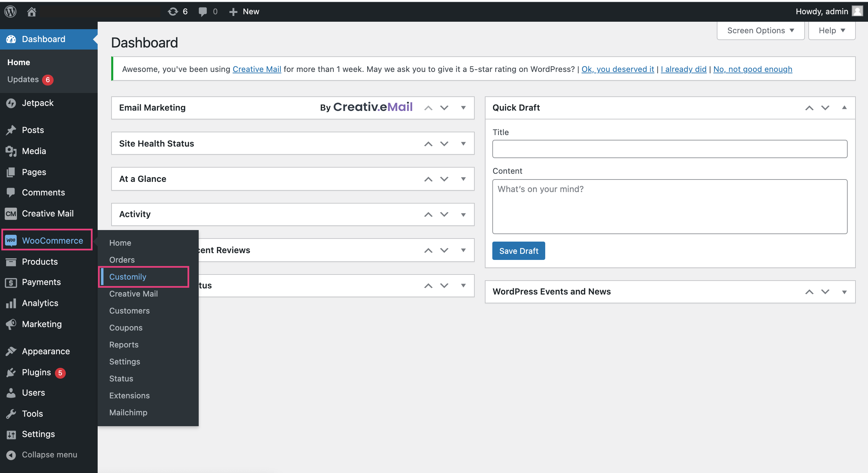The image size is (868, 473).
Task: Click the WooCommerce logo icon
Action: coord(11,240)
